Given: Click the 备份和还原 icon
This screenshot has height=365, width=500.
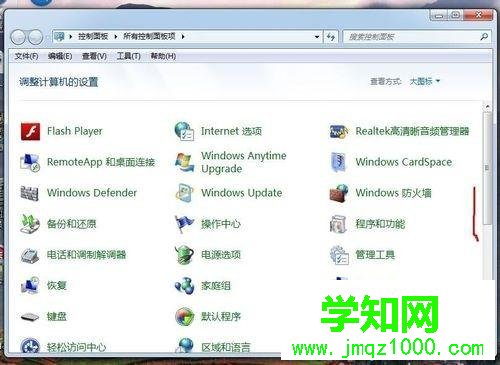Looking at the screenshot, I should 30,224.
